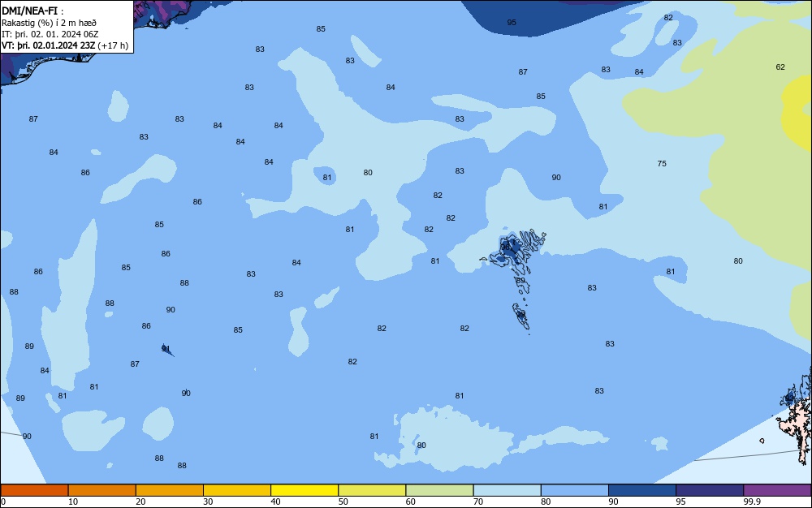Click the purple Iceland coastline beside the title box

click(x=162, y=13)
